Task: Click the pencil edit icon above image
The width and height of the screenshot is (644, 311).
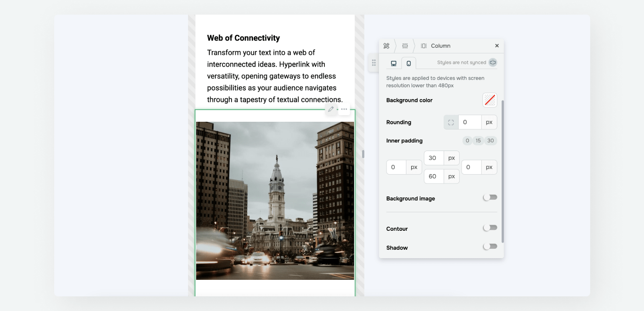Action: pos(331,109)
